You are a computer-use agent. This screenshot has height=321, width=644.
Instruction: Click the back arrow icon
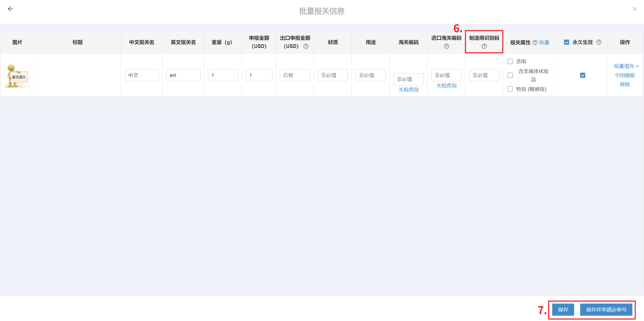pyautogui.click(x=10, y=9)
